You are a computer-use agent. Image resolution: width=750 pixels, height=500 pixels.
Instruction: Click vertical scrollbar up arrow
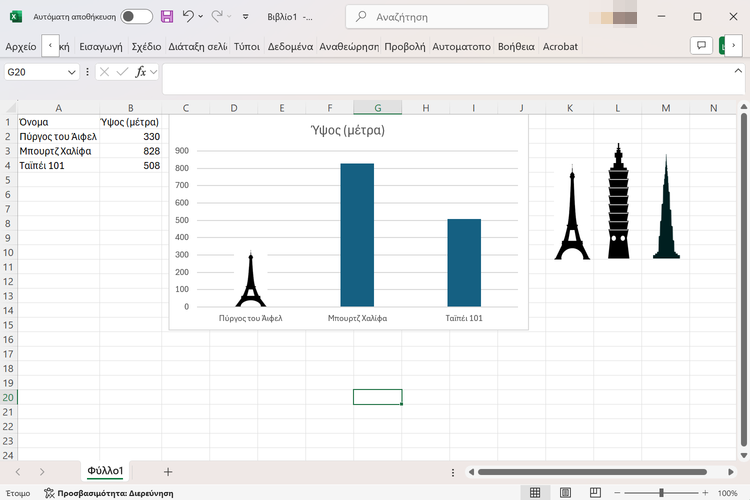[x=743, y=107]
